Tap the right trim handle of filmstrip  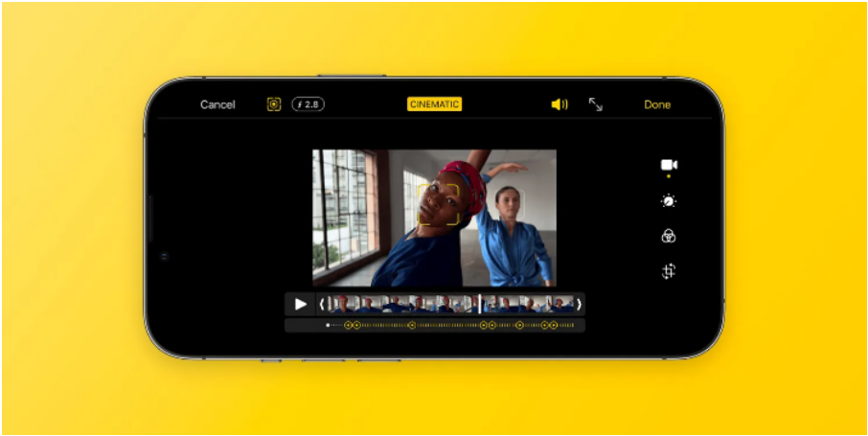click(579, 305)
